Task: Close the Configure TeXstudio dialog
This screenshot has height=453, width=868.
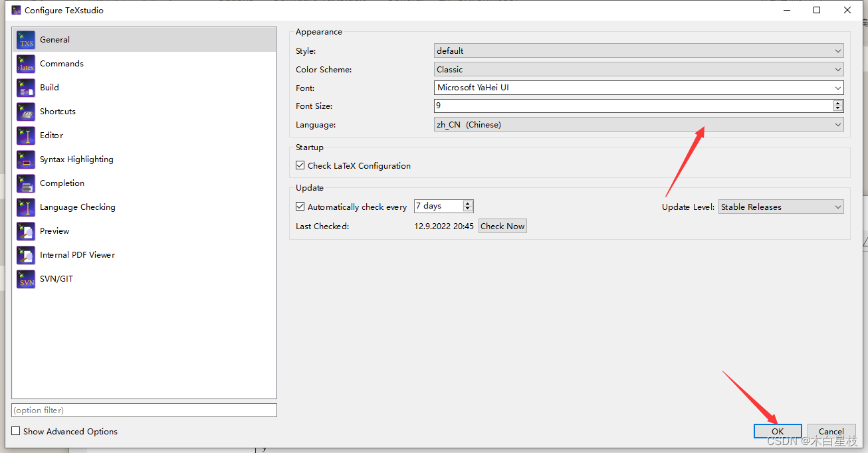Action: (847, 10)
